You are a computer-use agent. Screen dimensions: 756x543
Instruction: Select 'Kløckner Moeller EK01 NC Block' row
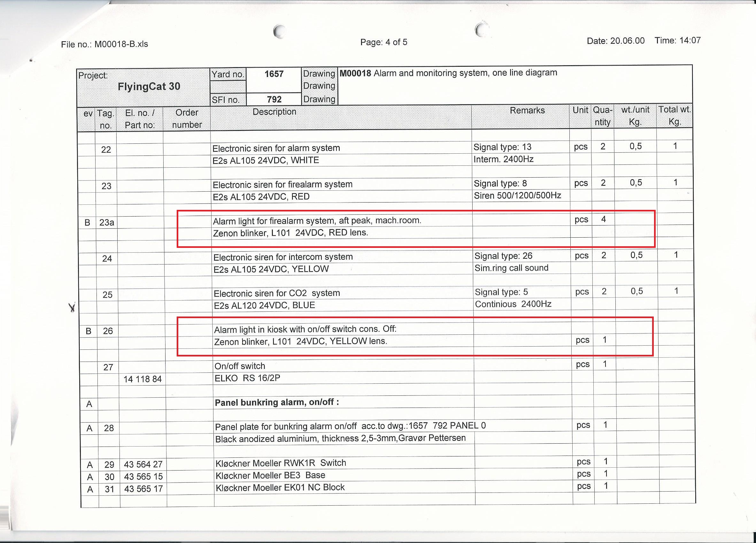click(280, 488)
